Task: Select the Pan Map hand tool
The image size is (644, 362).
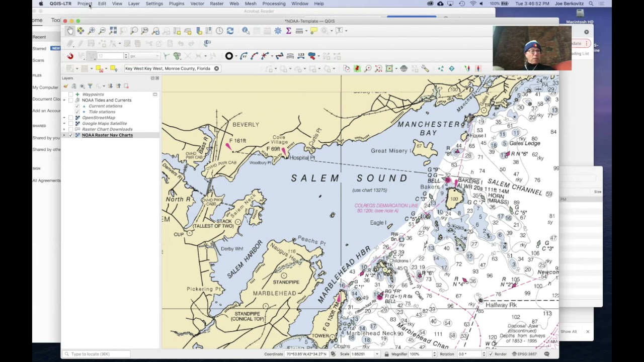Action: click(70, 31)
